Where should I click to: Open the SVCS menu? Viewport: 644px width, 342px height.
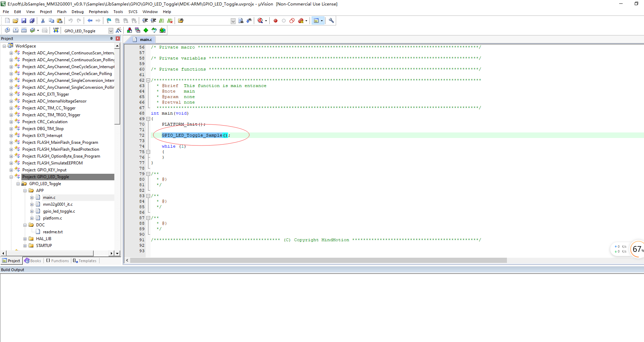coord(133,12)
